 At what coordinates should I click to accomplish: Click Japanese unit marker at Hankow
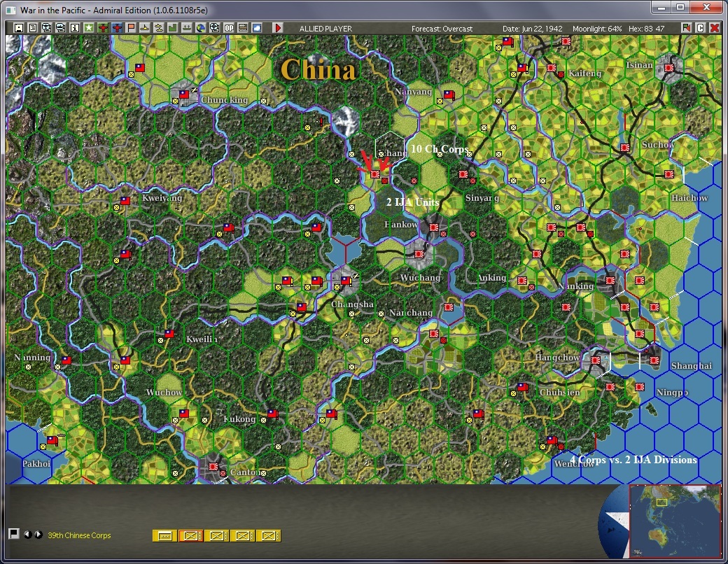433,227
